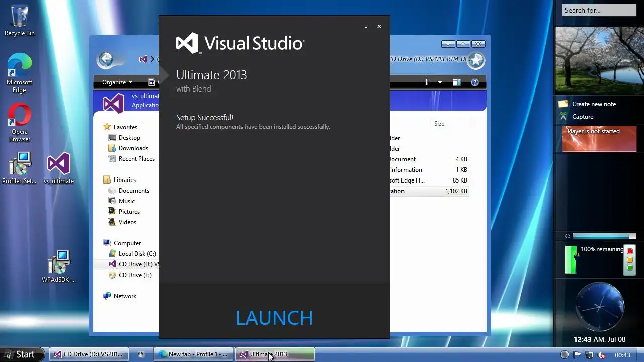Open Explorer help with question mark icon
Screen dimensions: 644x362
pos(474,82)
